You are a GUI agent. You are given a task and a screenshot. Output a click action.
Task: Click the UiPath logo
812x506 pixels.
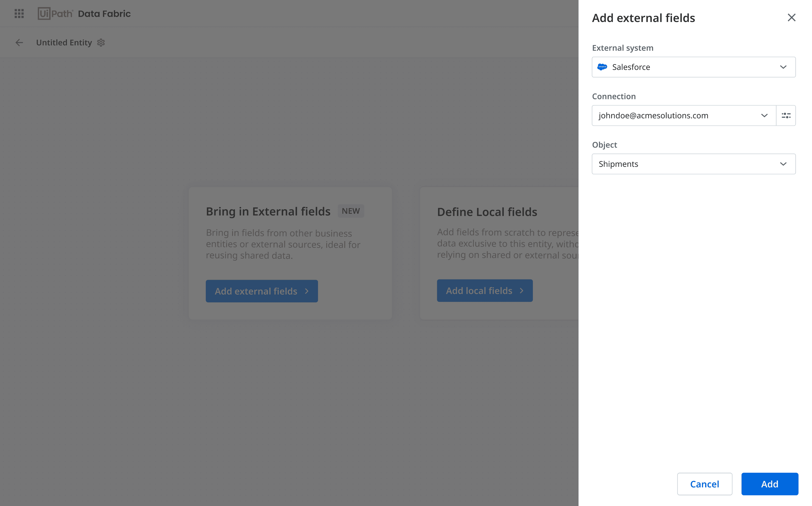(55, 14)
